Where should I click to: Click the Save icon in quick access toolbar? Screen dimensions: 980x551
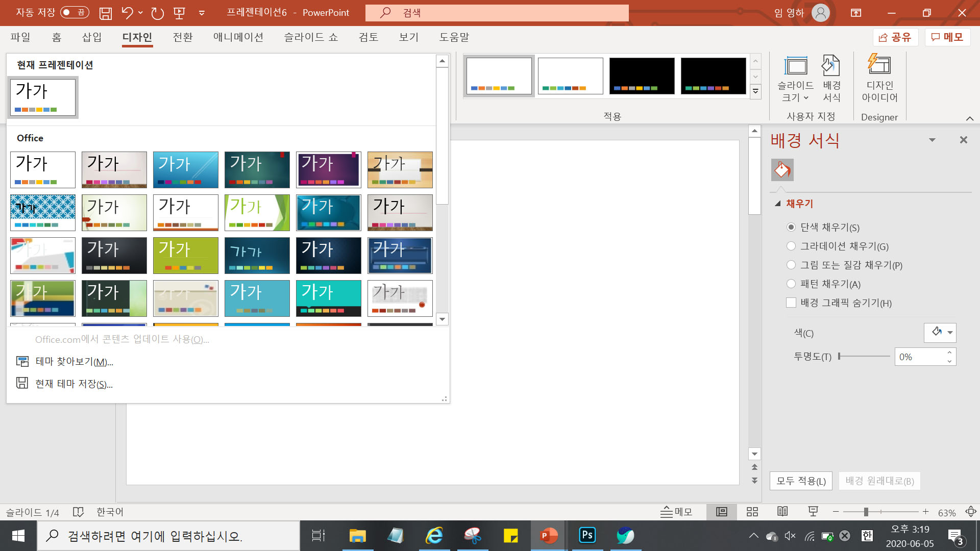coord(105,13)
